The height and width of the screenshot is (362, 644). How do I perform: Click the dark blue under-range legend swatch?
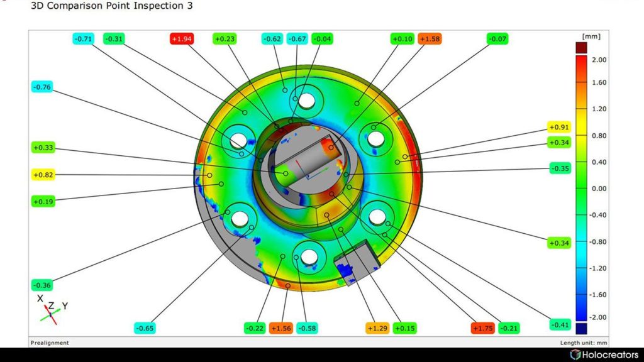coord(581,329)
